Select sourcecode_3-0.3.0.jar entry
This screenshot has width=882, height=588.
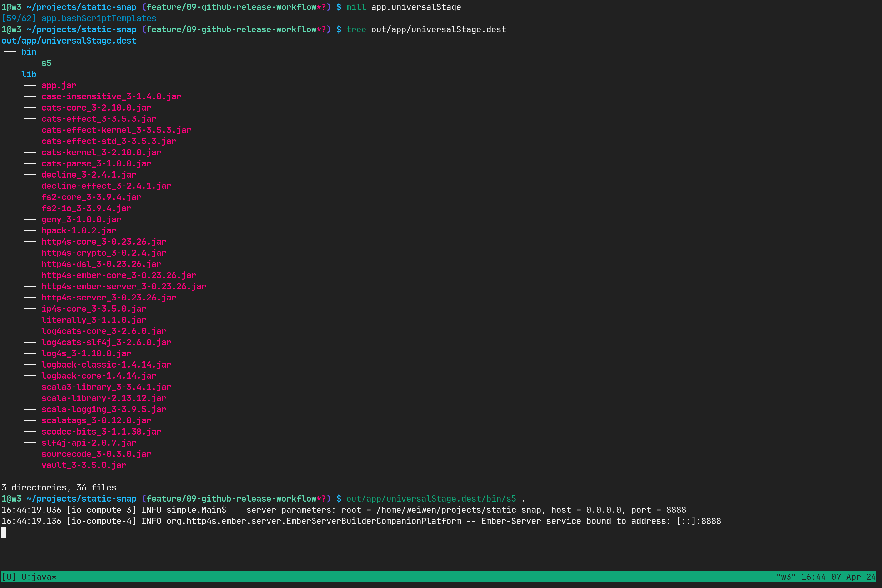96,454
